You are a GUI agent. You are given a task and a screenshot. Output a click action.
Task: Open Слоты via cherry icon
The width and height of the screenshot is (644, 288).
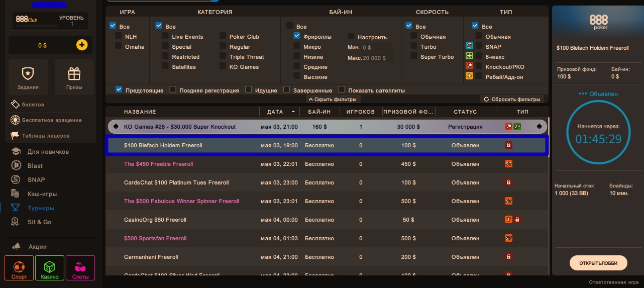pos(80,266)
